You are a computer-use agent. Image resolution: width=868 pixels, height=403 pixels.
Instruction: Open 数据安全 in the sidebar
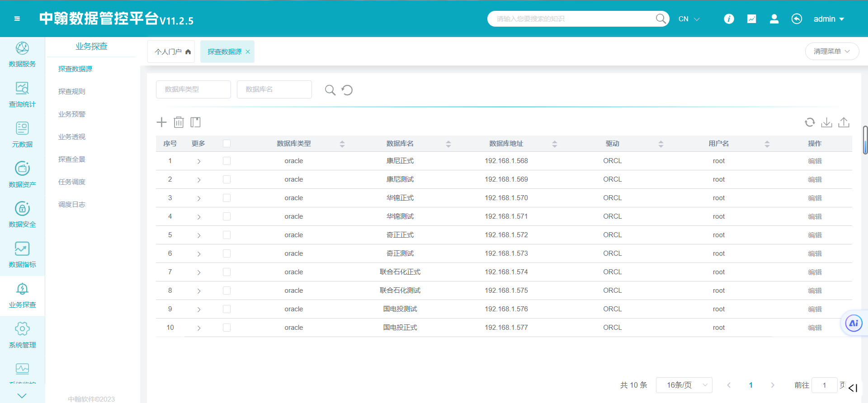pos(22,215)
